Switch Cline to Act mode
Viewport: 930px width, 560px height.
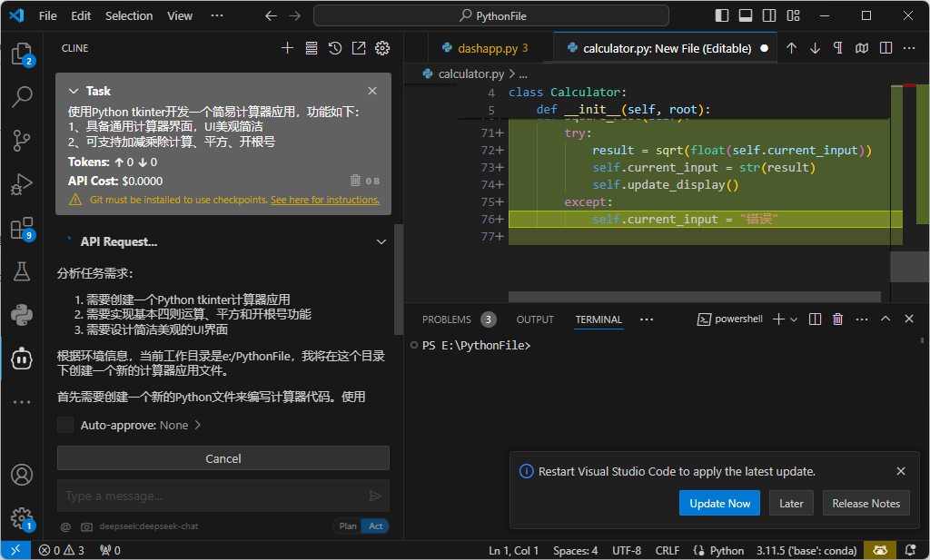tap(375, 526)
